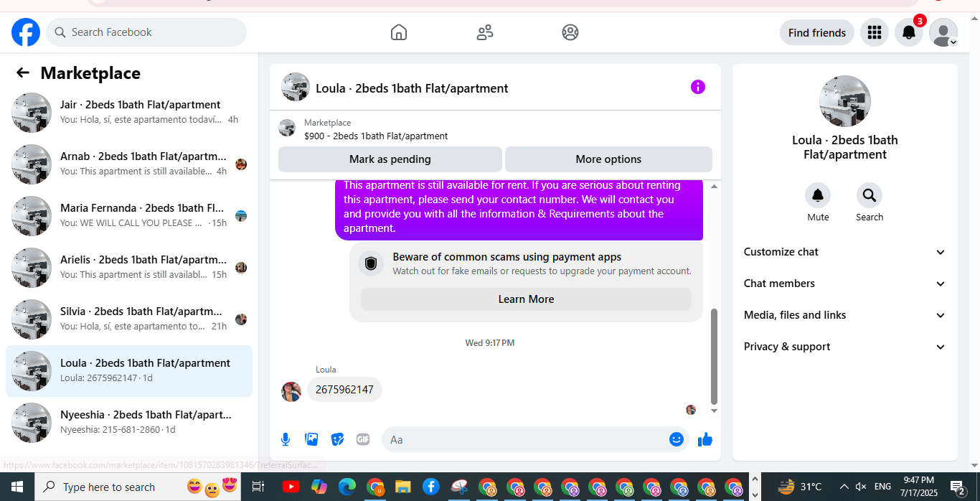Screen dimensions: 980x501
Task: Click the Mark as pending button
Action: 390,159
